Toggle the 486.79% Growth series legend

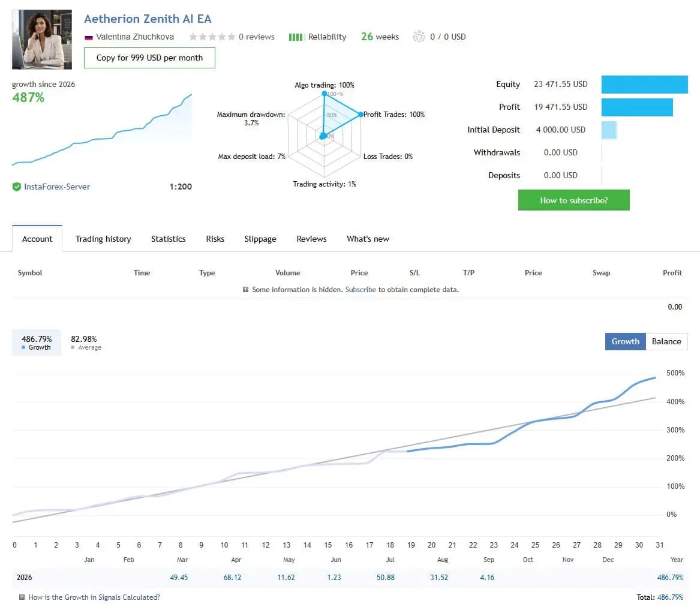click(x=37, y=342)
